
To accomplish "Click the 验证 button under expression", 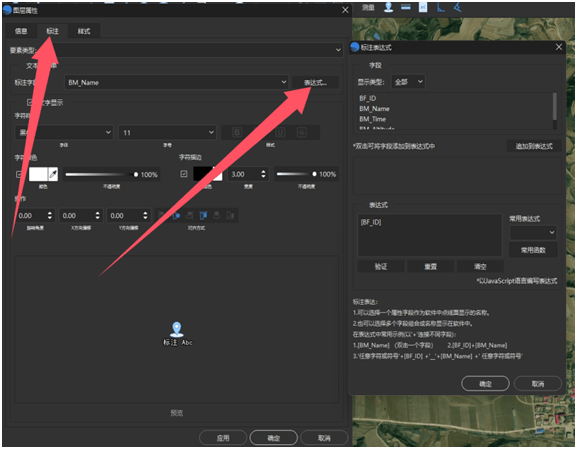I will pyautogui.click(x=381, y=266).
